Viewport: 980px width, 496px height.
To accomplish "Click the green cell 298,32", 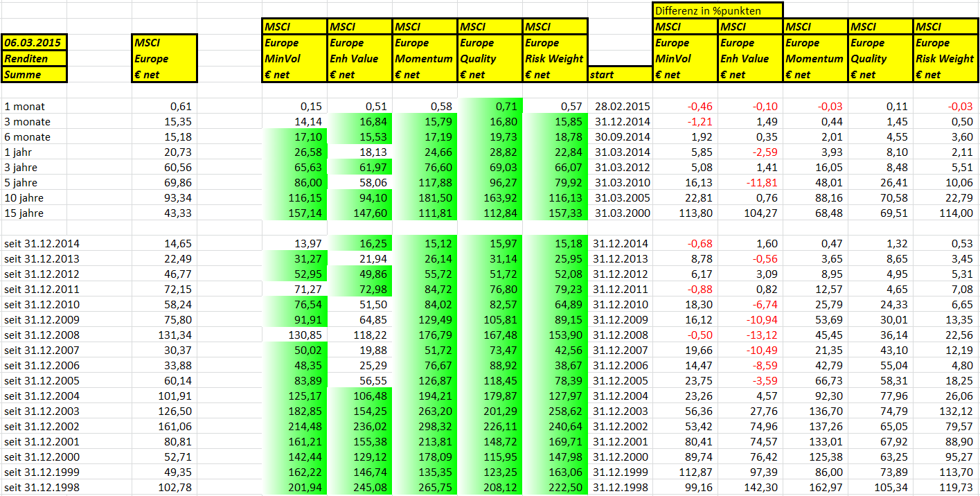I will [425, 427].
